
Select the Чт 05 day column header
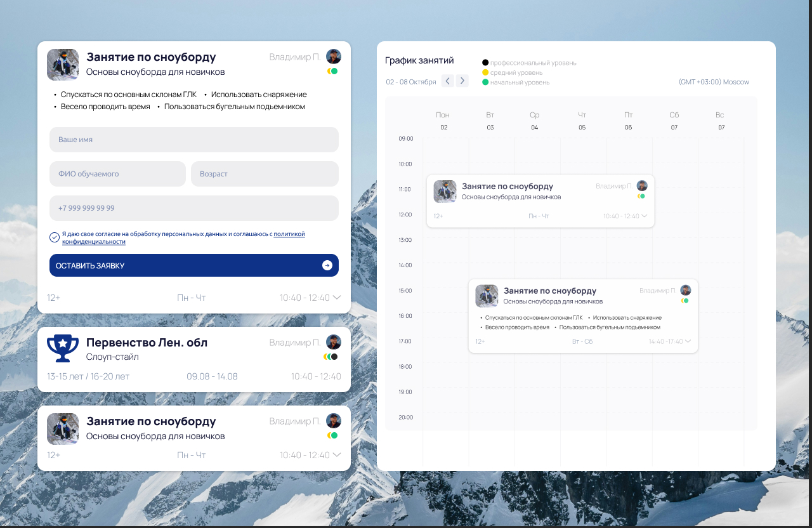click(x=582, y=121)
